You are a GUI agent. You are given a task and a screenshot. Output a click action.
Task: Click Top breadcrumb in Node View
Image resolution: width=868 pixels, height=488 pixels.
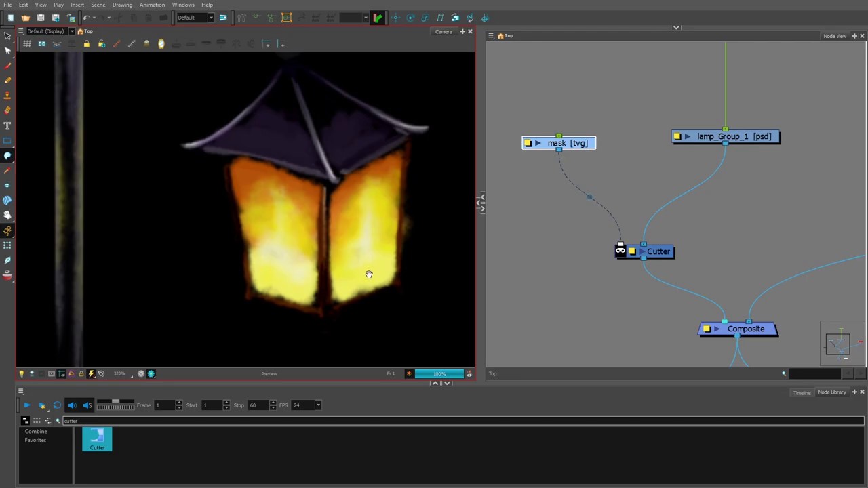pyautogui.click(x=509, y=36)
